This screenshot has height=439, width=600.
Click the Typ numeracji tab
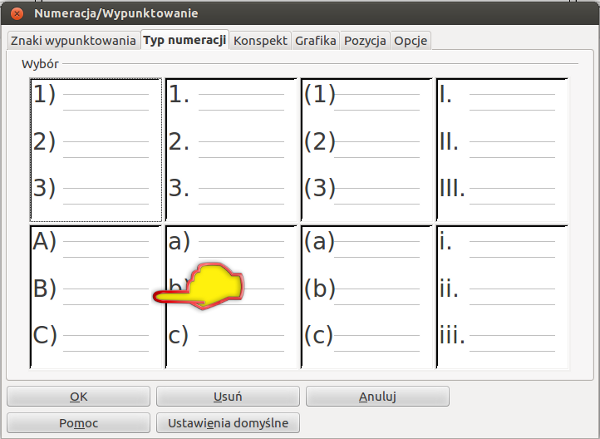point(185,41)
